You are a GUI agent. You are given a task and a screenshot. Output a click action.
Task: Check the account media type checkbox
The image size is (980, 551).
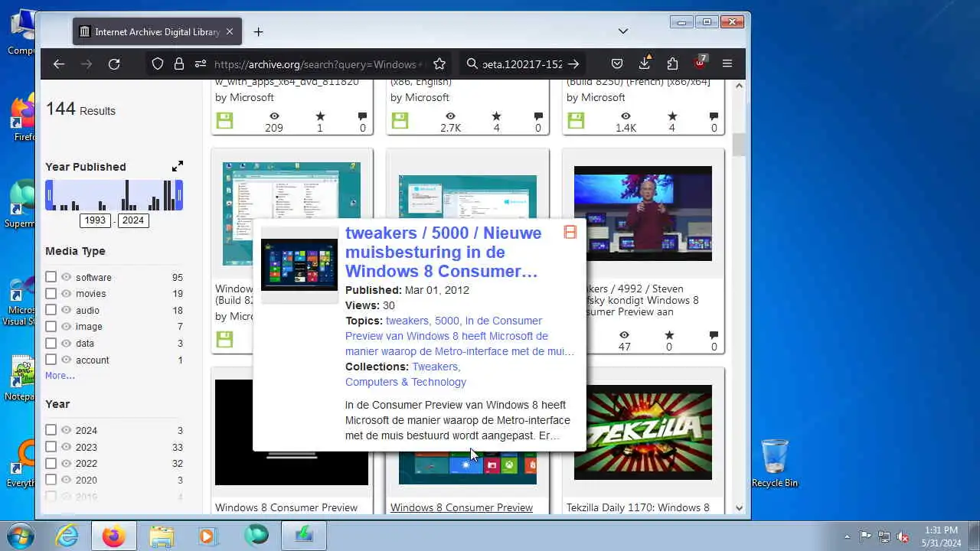pos(51,360)
